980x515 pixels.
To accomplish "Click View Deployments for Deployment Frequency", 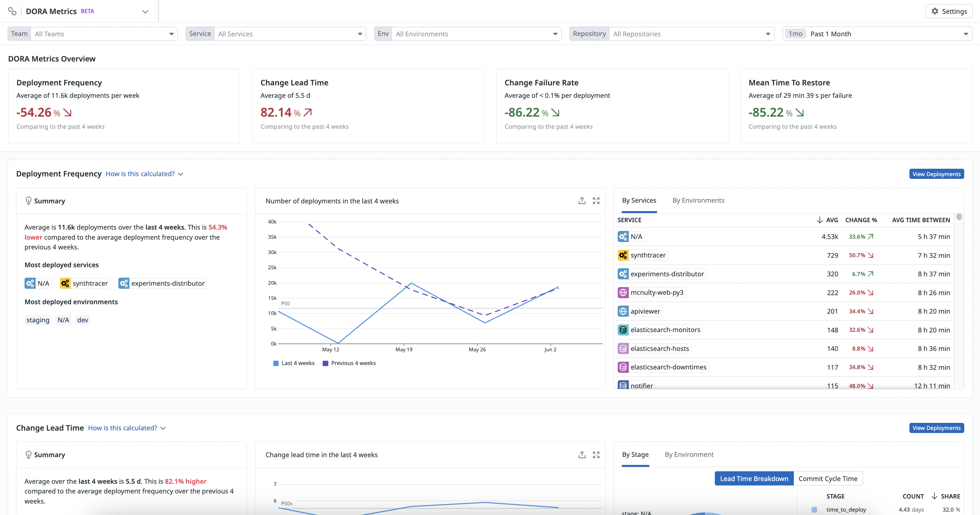I will (937, 173).
